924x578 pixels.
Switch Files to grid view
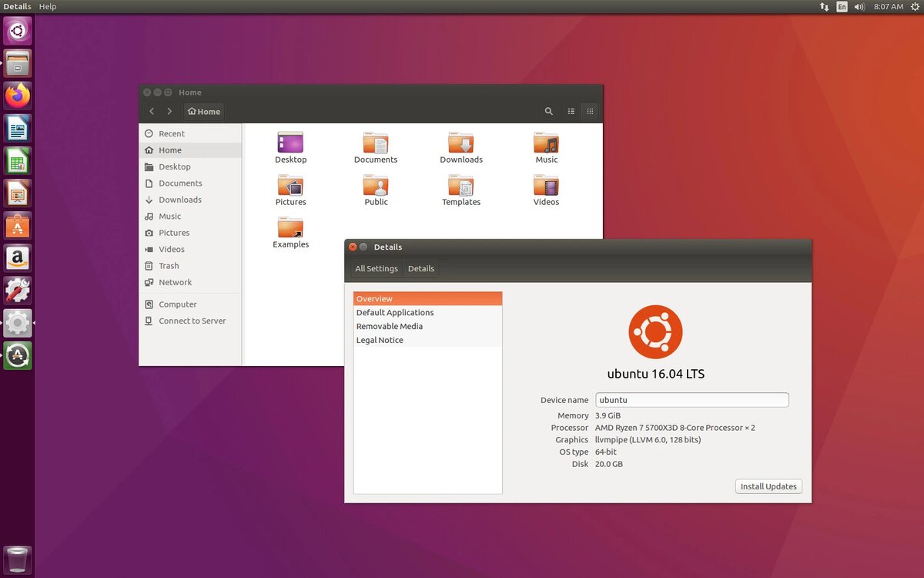pos(590,111)
